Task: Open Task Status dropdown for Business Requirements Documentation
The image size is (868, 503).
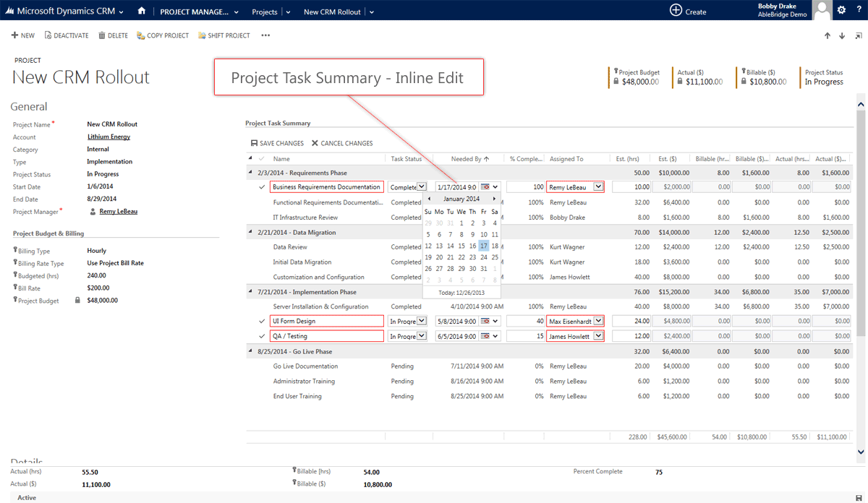Action: pos(422,187)
